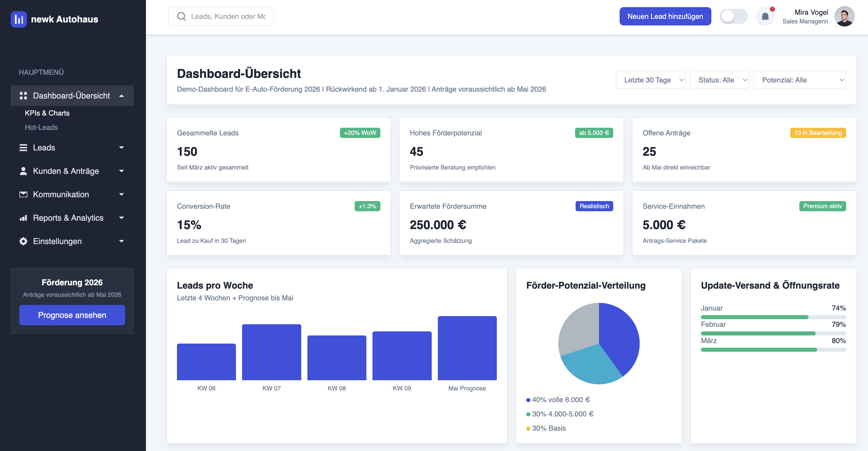The image size is (868, 451).
Task: Open the search magnifier icon
Action: 182,16
